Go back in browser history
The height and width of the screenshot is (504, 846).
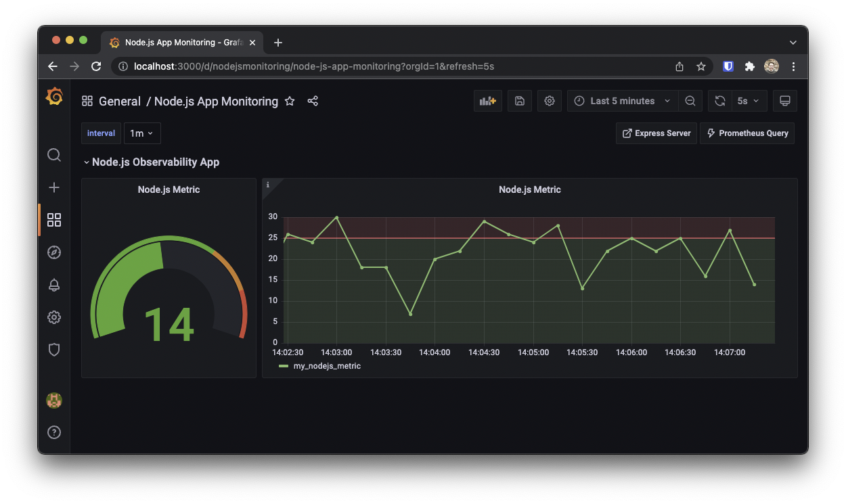click(x=53, y=66)
